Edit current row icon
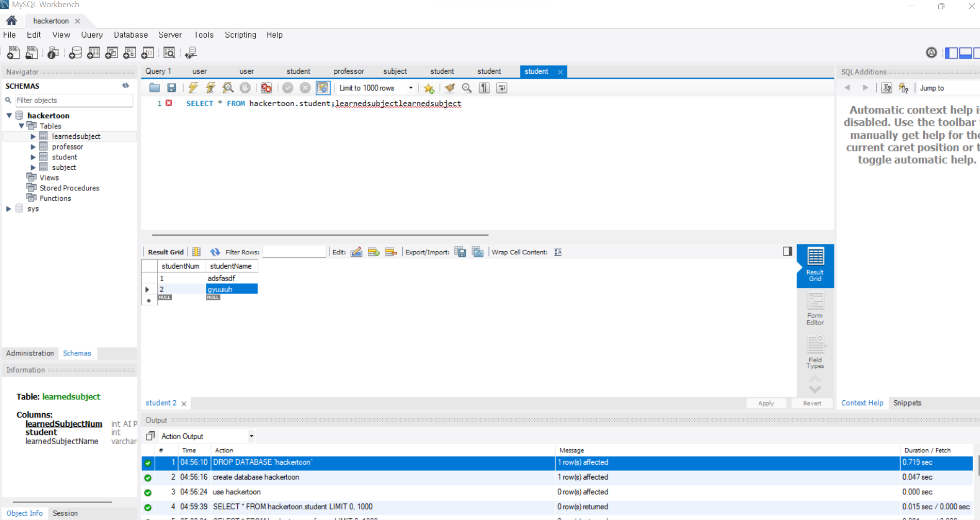Viewport: 980px width, 520px height. (356, 252)
